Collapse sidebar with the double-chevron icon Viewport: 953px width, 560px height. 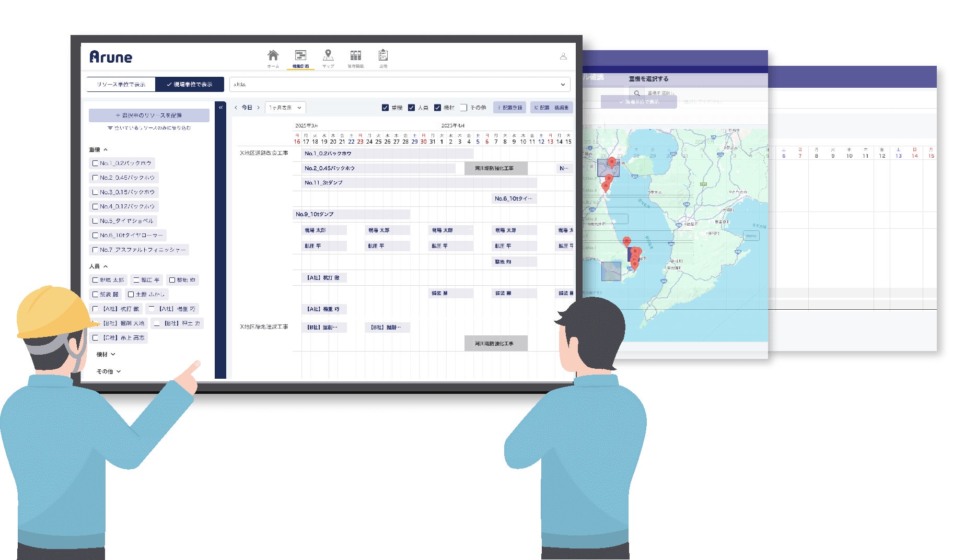coord(220,107)
